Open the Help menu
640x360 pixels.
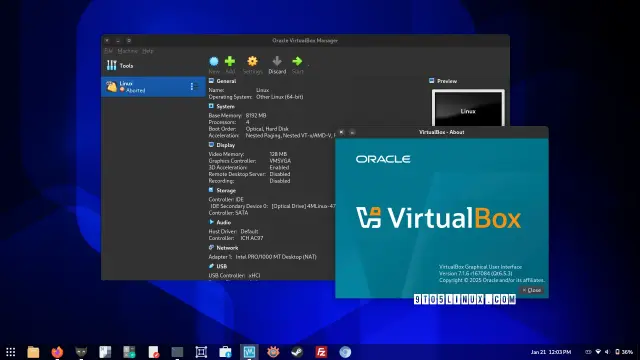[148, 51]
